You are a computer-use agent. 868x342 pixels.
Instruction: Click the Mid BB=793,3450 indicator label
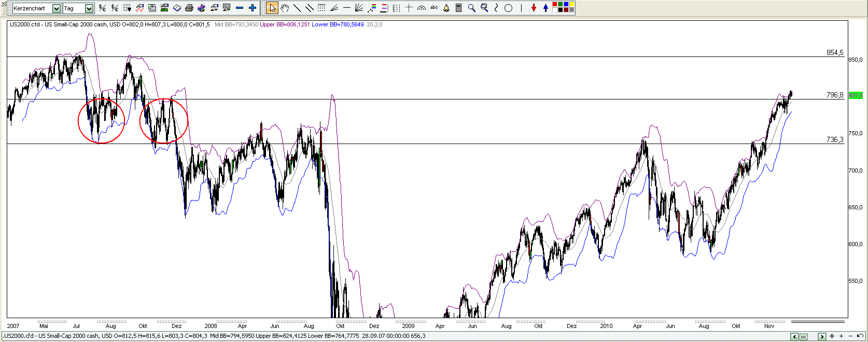(x=236, y=24)
